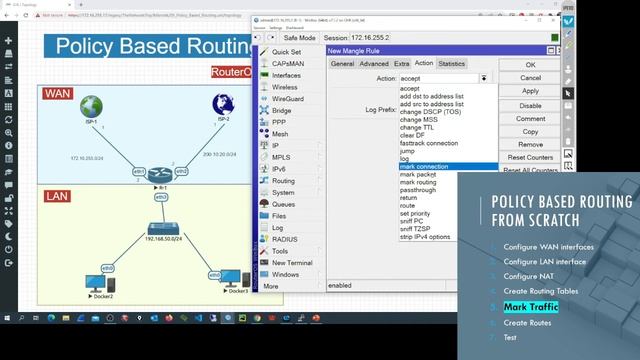Click the Comment button in mangle rule
640x360 pixels.
tap(530, 118)
